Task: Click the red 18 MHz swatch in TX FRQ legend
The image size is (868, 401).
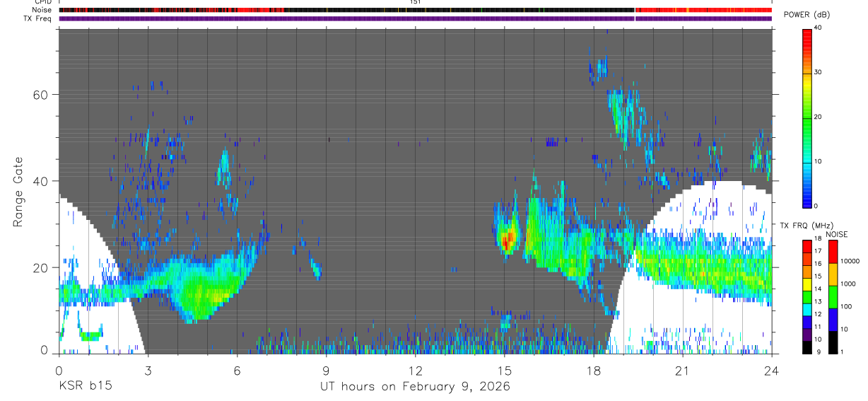Action: coord(807,245)
